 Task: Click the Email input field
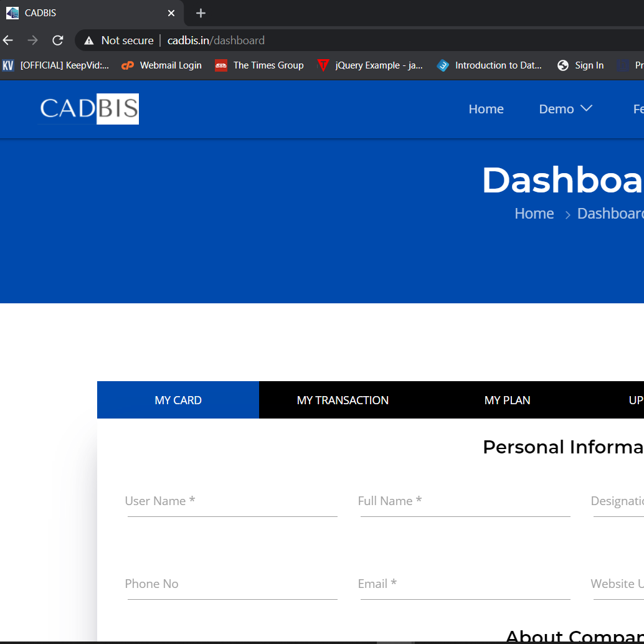coord(465,585)
